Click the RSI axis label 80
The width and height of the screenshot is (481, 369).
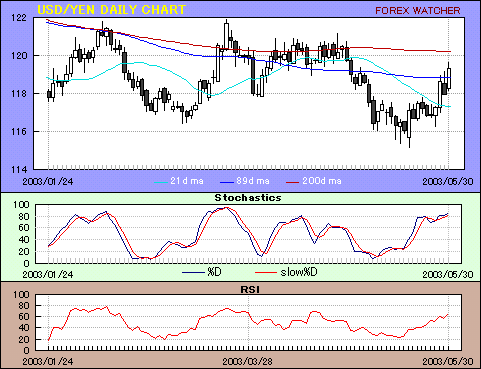tap(23, 306)
